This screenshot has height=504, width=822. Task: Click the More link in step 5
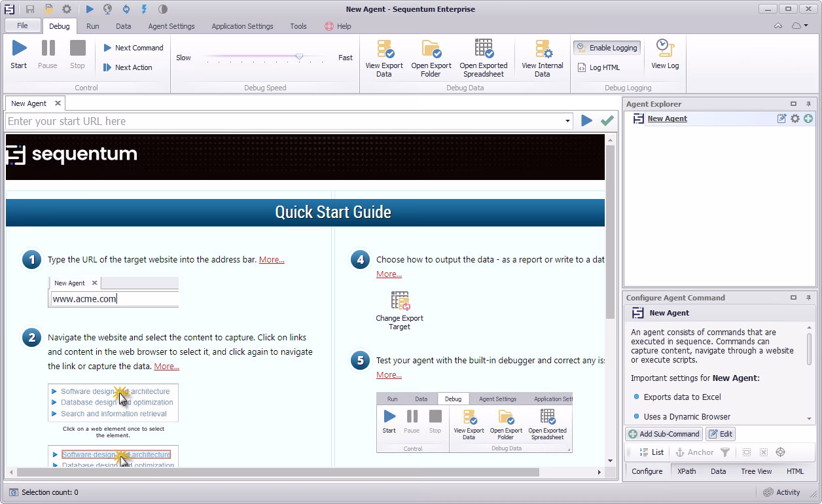[389, 375]
